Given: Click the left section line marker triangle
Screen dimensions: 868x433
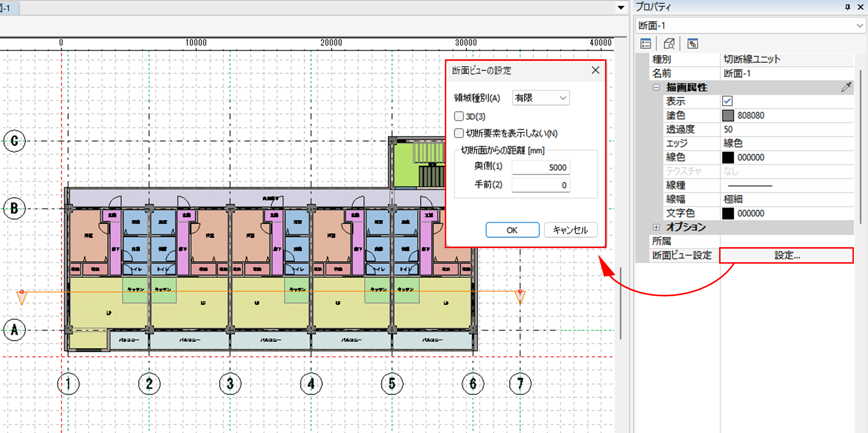Looking at the screenshot, I should pos(22,297).
